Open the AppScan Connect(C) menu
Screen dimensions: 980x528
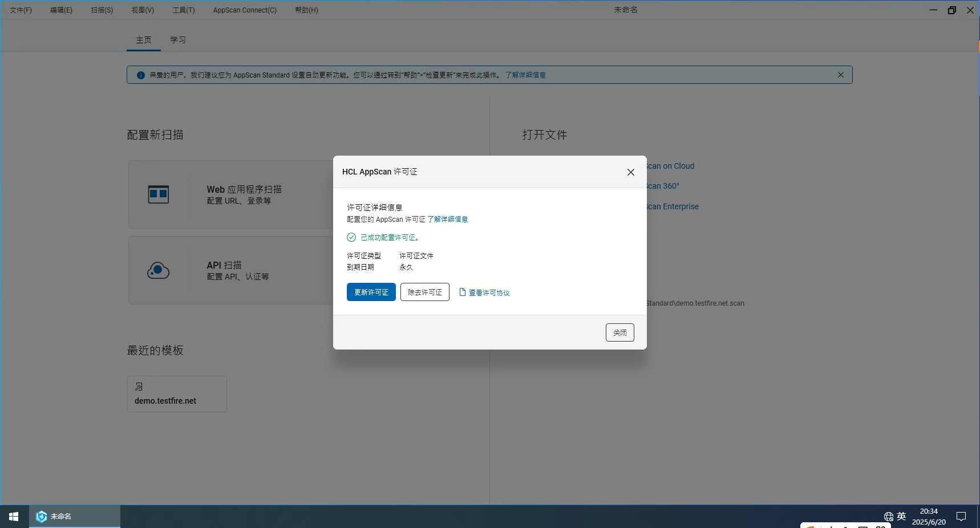[245, 10]
